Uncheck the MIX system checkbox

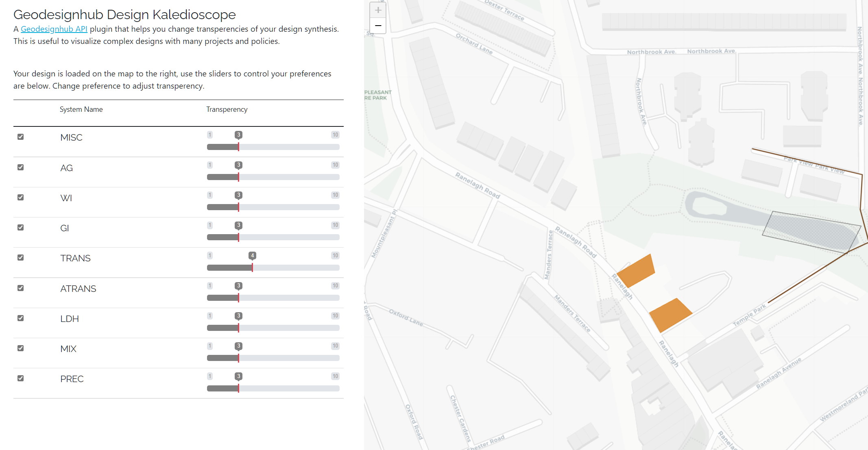tap(21, 348)
